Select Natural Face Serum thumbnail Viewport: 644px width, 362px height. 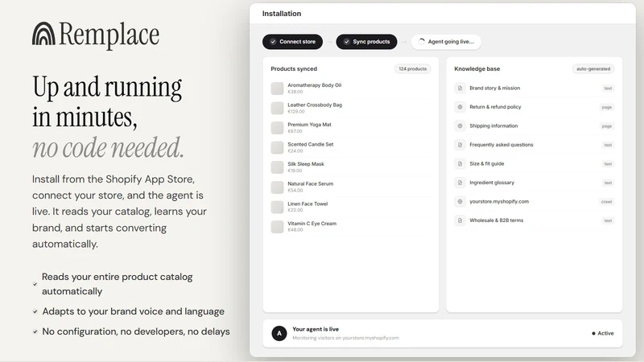[277, 187]
